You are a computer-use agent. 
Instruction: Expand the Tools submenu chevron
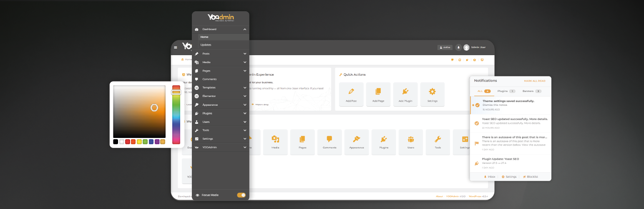pos(245,130)
